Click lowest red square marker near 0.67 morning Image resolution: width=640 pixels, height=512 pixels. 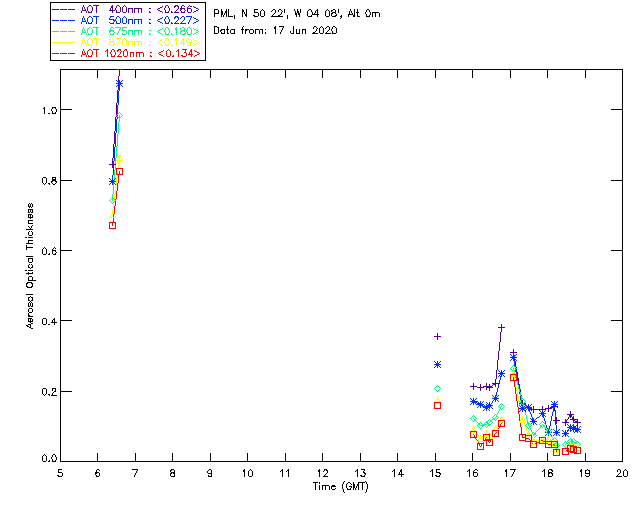[113, 225]
